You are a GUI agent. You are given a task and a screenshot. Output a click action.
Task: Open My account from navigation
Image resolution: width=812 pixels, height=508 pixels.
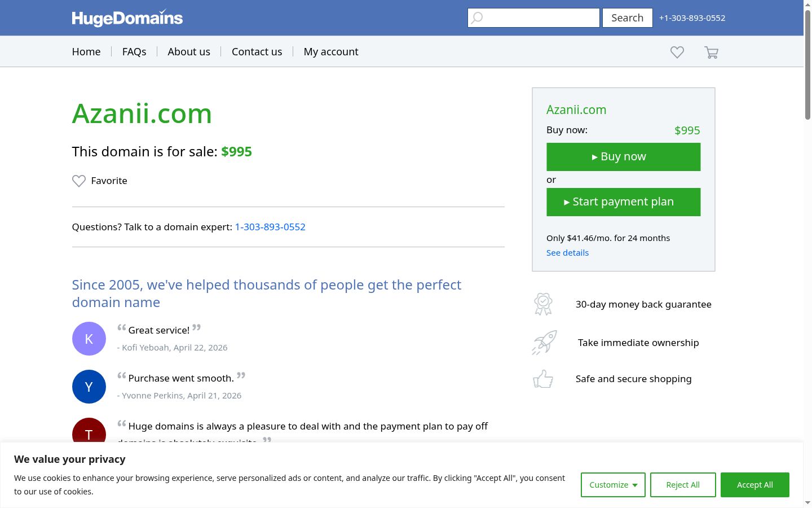(x=331, y=51)
